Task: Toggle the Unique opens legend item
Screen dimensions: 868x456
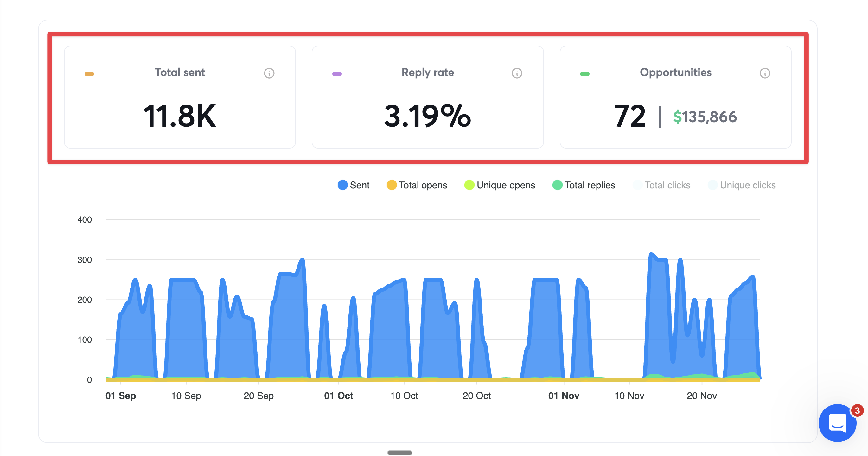Action: point(499,185)
